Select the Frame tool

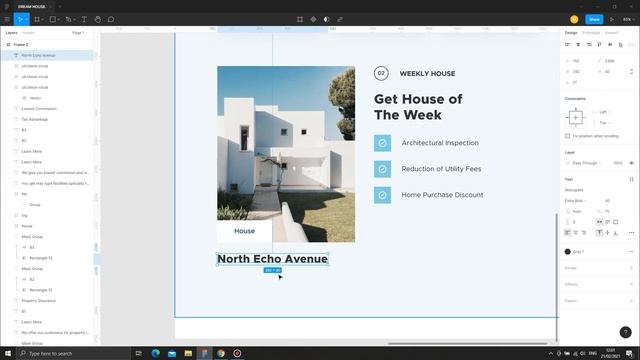click(37, 19)
